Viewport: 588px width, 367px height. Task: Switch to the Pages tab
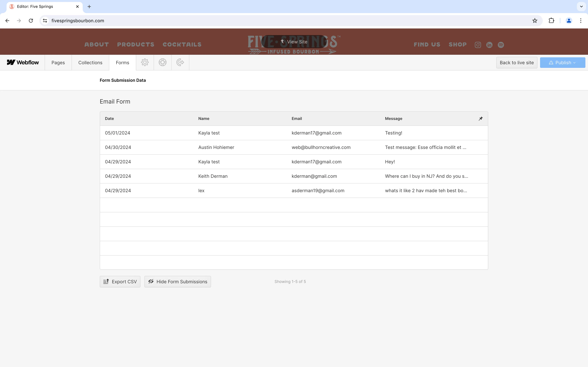click(x=58, y=62)
